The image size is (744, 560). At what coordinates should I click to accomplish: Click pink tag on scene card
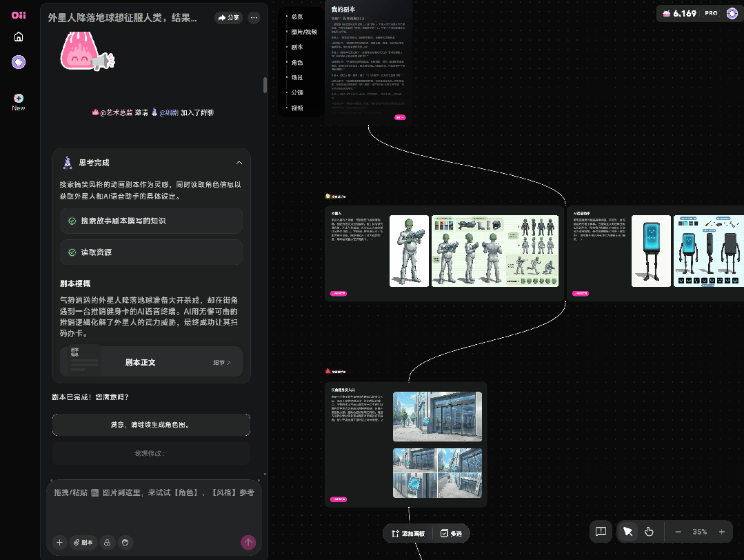pos(339,499)
